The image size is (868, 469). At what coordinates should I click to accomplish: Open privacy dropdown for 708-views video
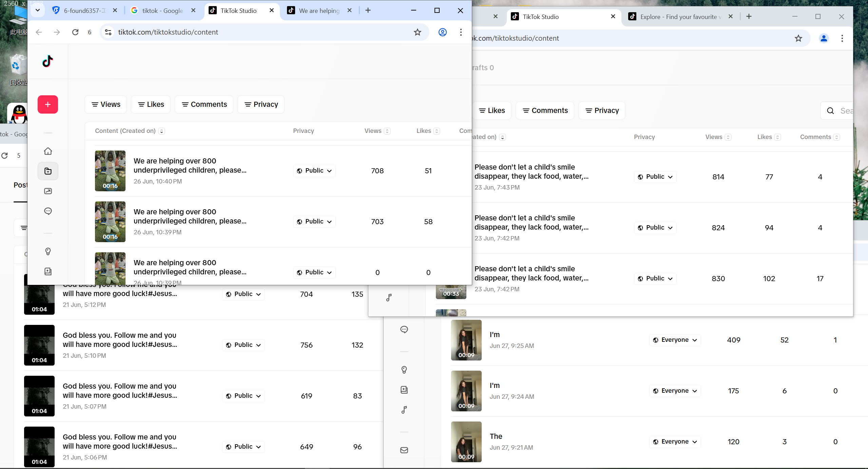314,171
